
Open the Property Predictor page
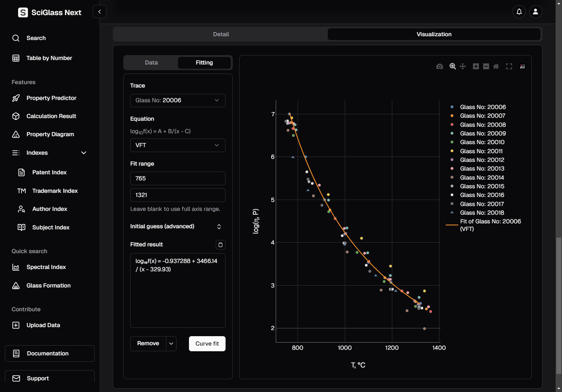coord(51,98)
